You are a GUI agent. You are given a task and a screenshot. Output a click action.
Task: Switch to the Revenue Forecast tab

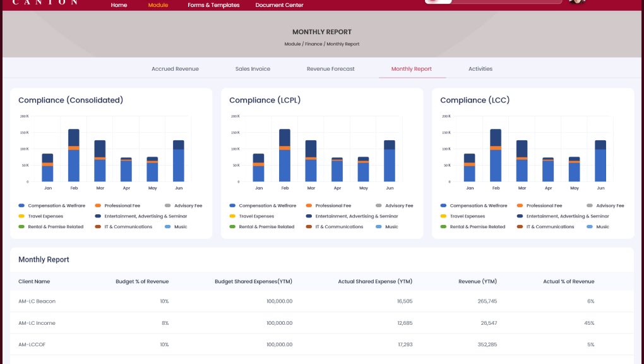coord(331,69)
